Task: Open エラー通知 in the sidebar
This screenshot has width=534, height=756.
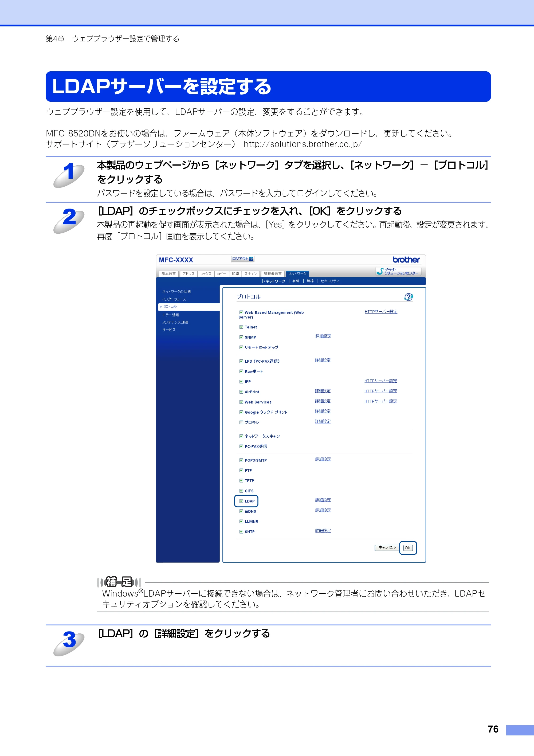Action: coord(171,315)
